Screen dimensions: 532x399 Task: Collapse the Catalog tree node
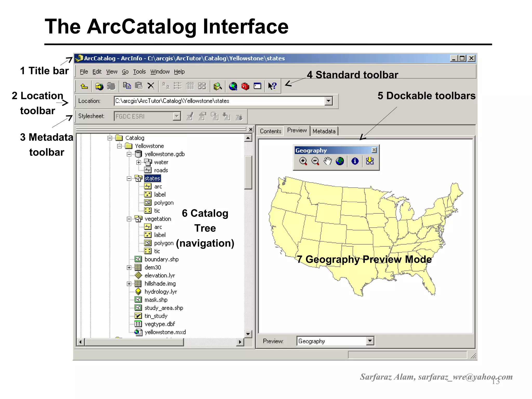click(110, 138)
